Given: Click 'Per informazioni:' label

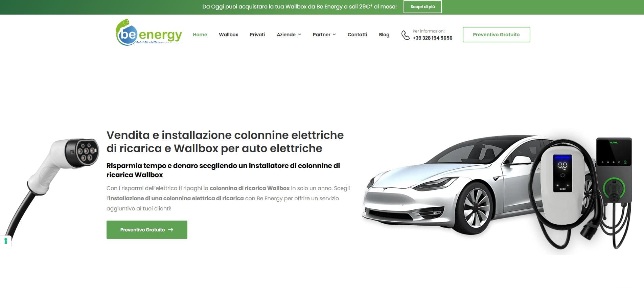Looking at the screenshot, I should point(429,31).
